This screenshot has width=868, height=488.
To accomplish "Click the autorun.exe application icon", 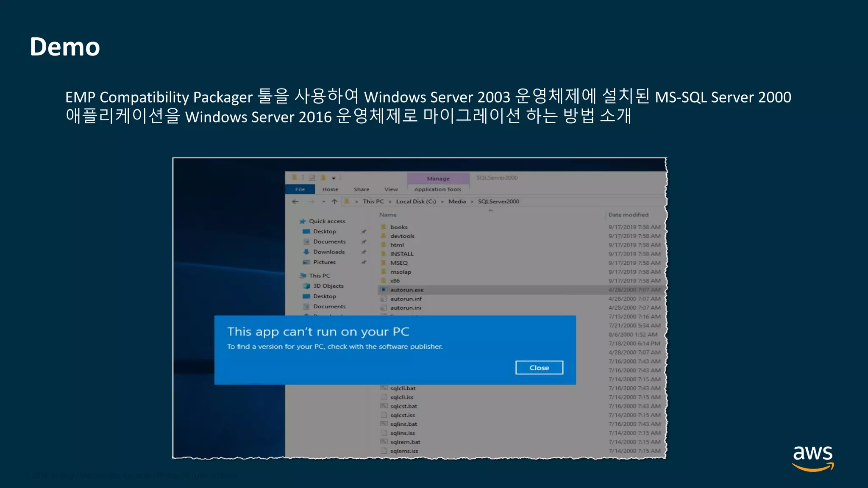I will [383, 290].
